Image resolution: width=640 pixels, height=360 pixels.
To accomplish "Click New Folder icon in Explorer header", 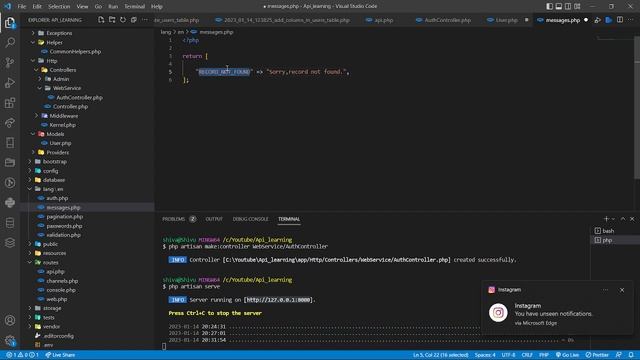I will (112, 20).
